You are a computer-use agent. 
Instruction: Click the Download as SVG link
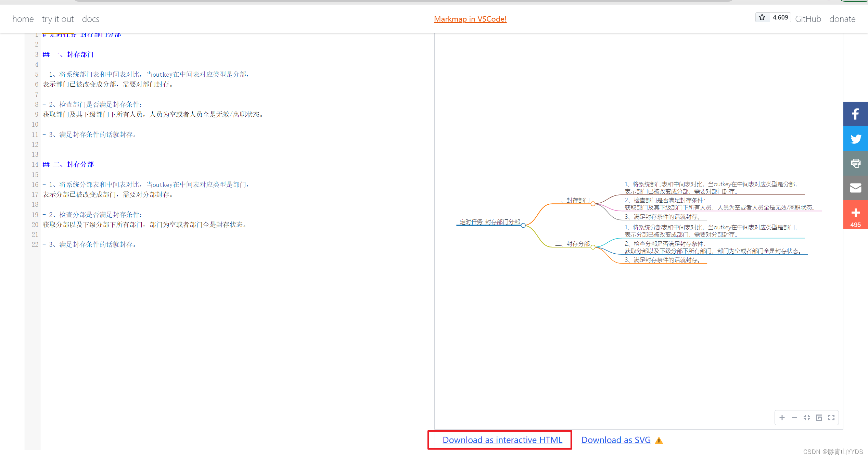click(x=616, y=440)
